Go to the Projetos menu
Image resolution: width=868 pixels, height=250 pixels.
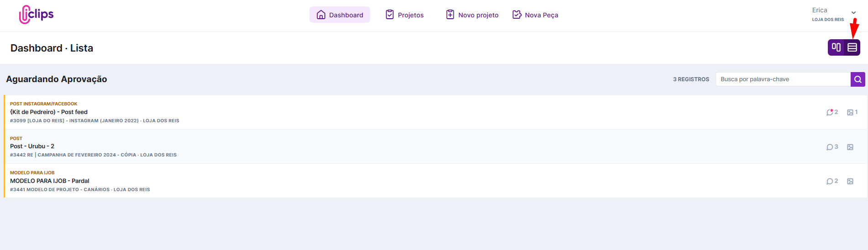(x=404, y=15)
